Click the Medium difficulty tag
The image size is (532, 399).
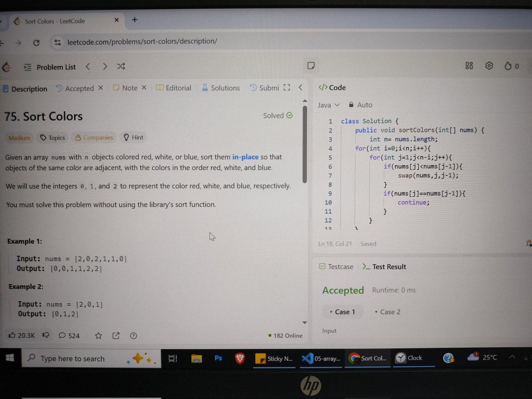tap(20, 138)
